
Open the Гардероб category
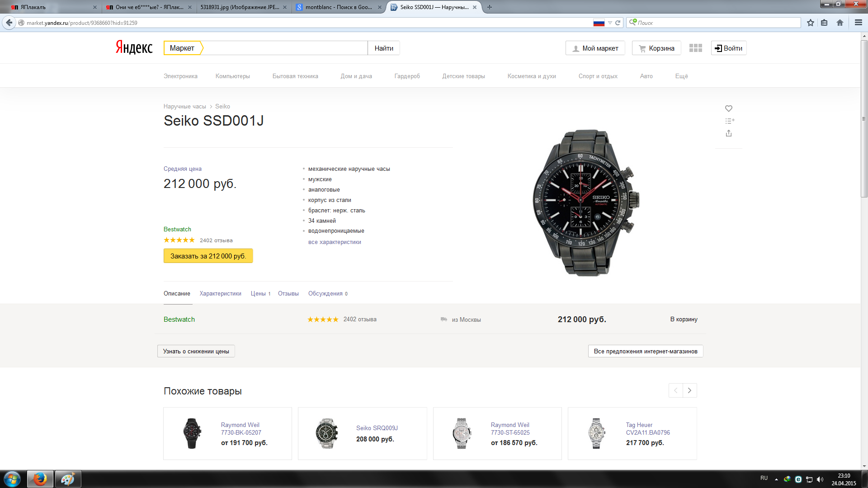[407, 76]
